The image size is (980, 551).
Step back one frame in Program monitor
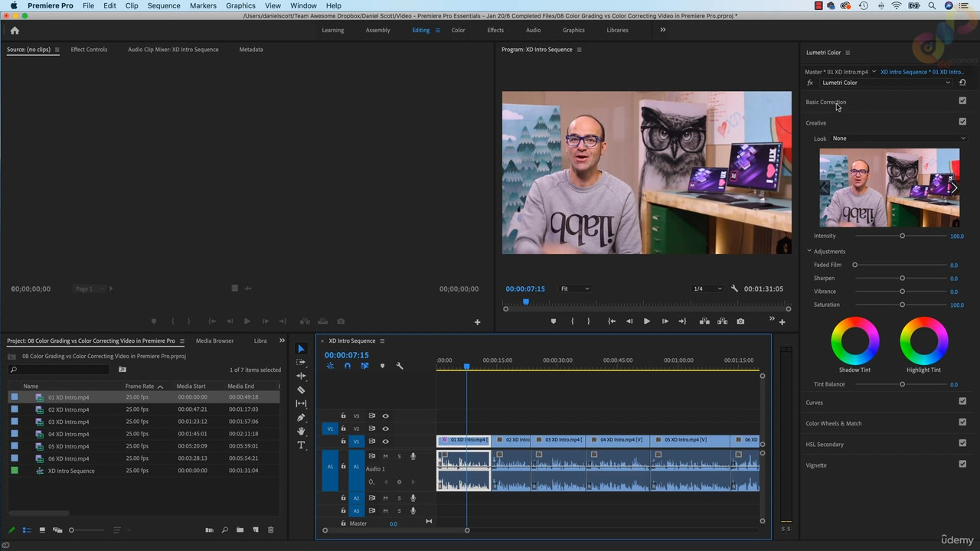pyautogui.click(x=629, y=321)
